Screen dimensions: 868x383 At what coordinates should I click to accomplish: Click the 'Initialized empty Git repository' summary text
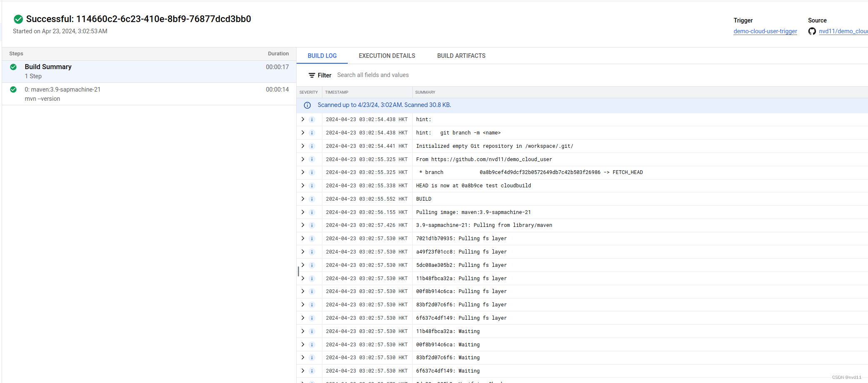tap(494, 146)
